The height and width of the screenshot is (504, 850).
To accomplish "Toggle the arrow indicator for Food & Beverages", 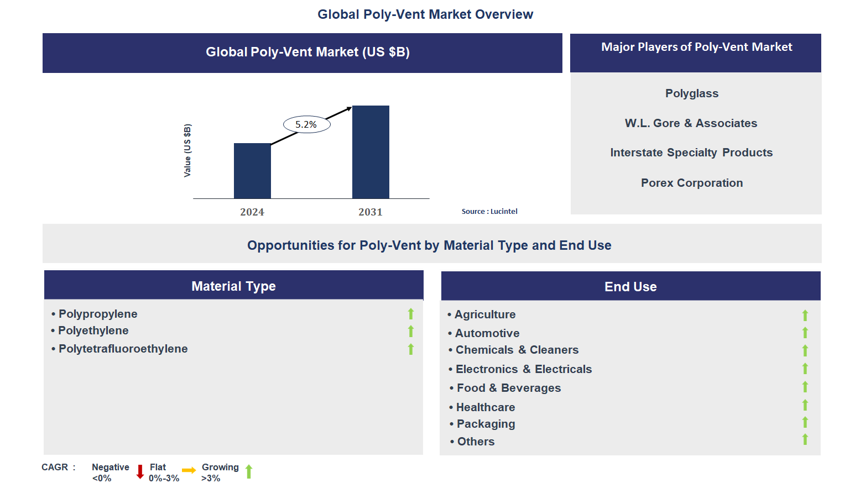I will [x=805, y=387].
